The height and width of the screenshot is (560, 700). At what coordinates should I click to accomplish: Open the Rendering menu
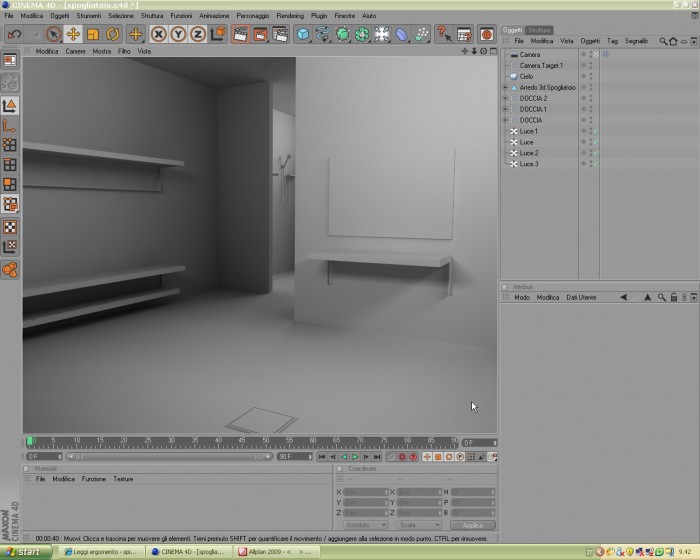tap(290, 16)
